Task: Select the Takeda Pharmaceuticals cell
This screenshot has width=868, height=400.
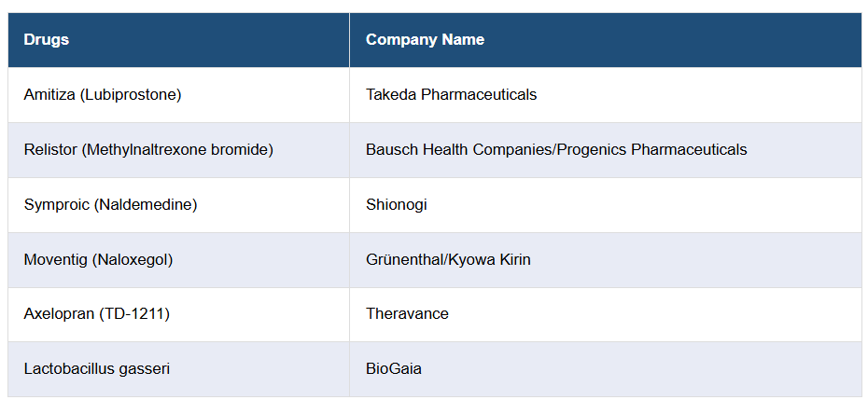Action: click(x=451, y=95)
